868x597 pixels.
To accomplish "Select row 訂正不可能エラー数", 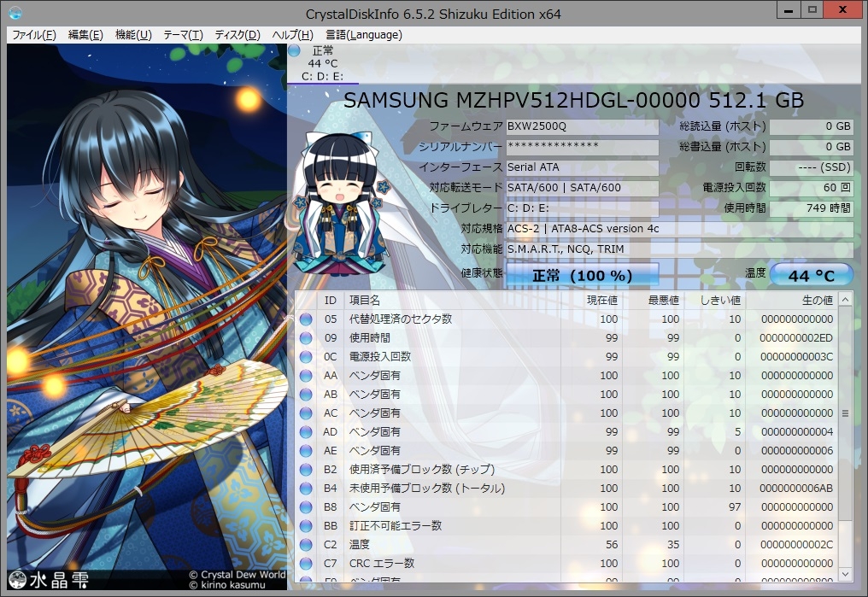I will pyautogui.click(x=567, y=526).
